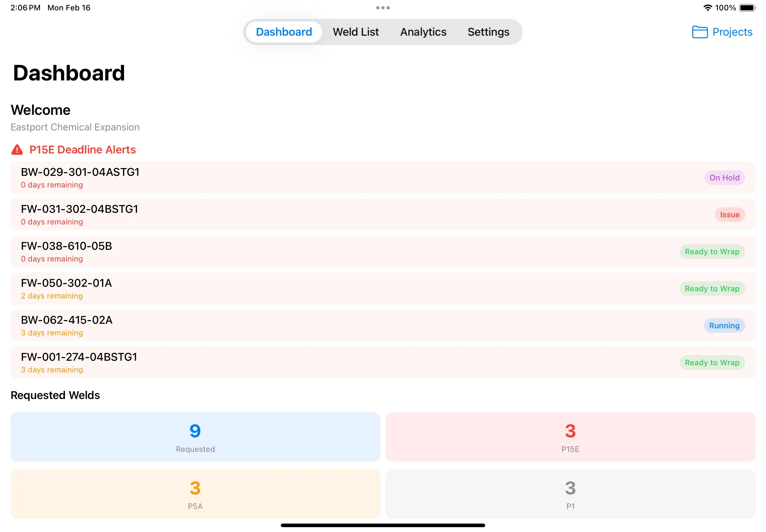Open the blue Requested welds card
This screenshot has height=532, width=766.
point(195,437)
